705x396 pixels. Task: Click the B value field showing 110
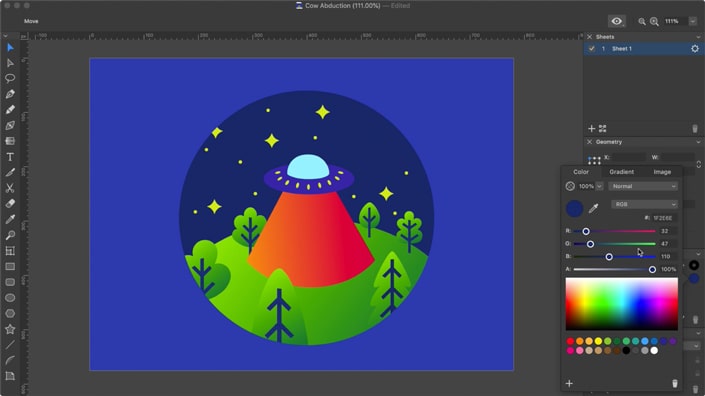[x=668, y=257]
